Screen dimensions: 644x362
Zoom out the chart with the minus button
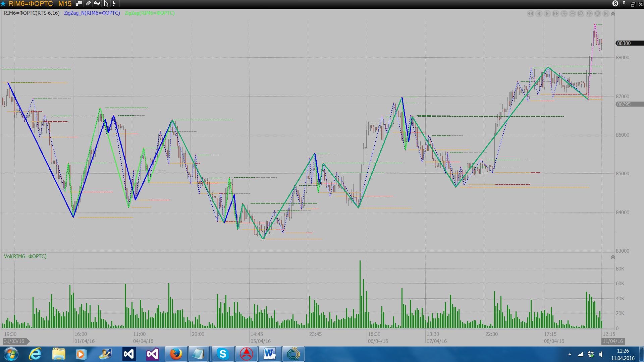[573, 14]
